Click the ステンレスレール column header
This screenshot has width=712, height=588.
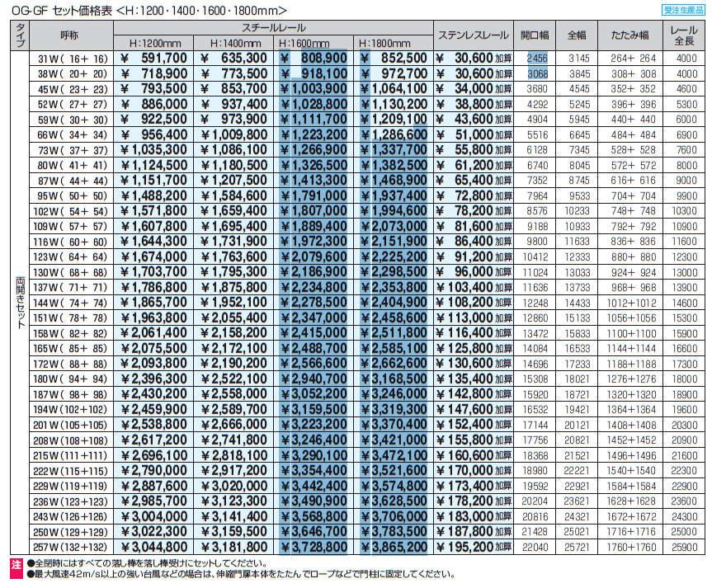point(474,35)
